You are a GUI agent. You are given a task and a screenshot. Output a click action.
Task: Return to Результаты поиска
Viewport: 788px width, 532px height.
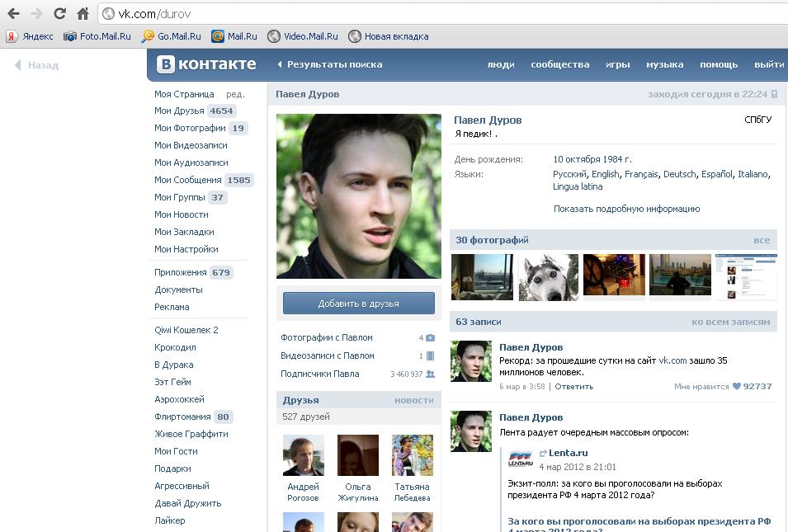pyautogui.click(x=330, y=64)
